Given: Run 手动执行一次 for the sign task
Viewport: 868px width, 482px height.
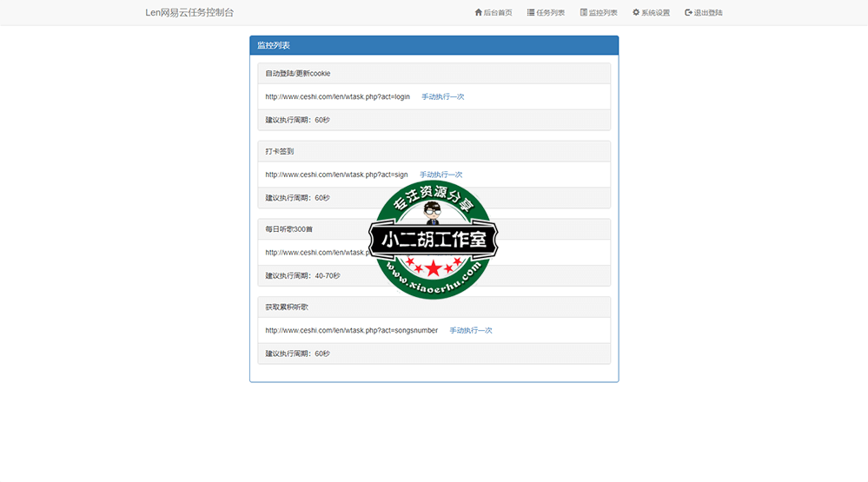Looking at the screenshot, I should tap(441, 175).
